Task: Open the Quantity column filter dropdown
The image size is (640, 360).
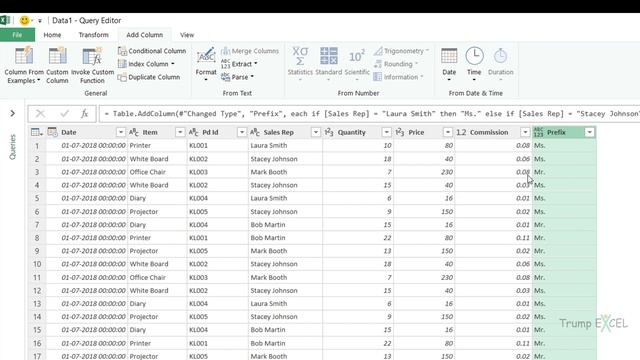Action: pyautogui.click(x=387, y=132)
